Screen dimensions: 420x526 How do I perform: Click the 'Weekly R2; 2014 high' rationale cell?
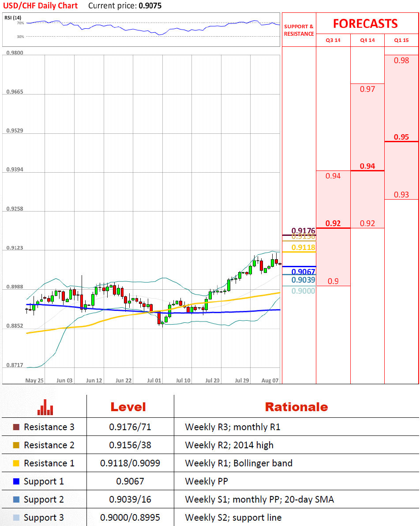(229, 445)
